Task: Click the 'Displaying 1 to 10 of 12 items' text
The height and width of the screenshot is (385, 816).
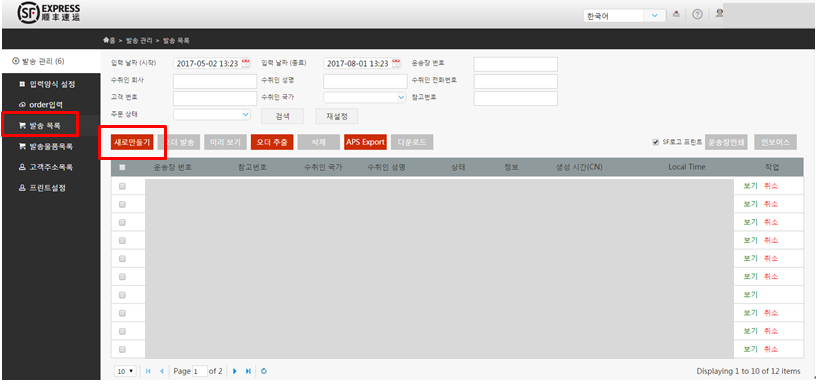Action: pyautogui.click(x=748, y=371)
